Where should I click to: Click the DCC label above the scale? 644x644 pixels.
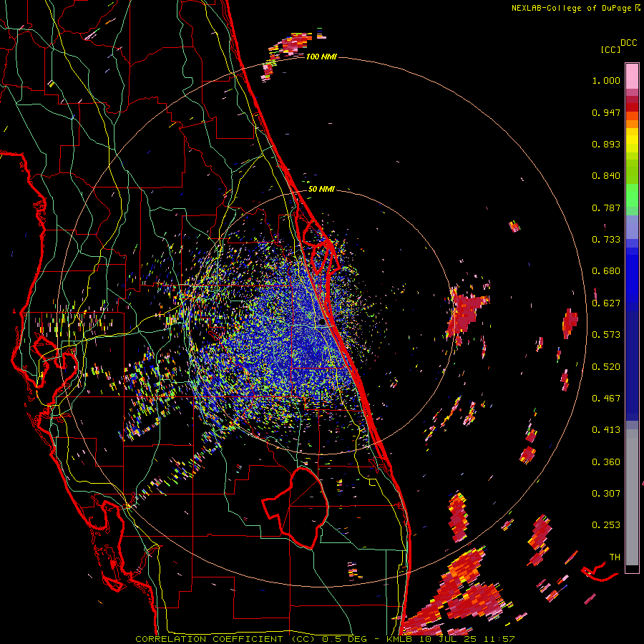pyautogui.click(x=628, y=43)
